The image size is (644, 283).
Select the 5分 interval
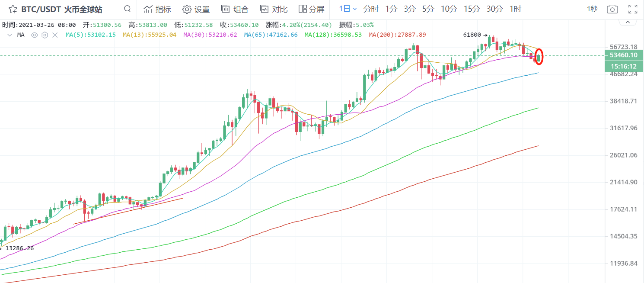pos(428,9)
